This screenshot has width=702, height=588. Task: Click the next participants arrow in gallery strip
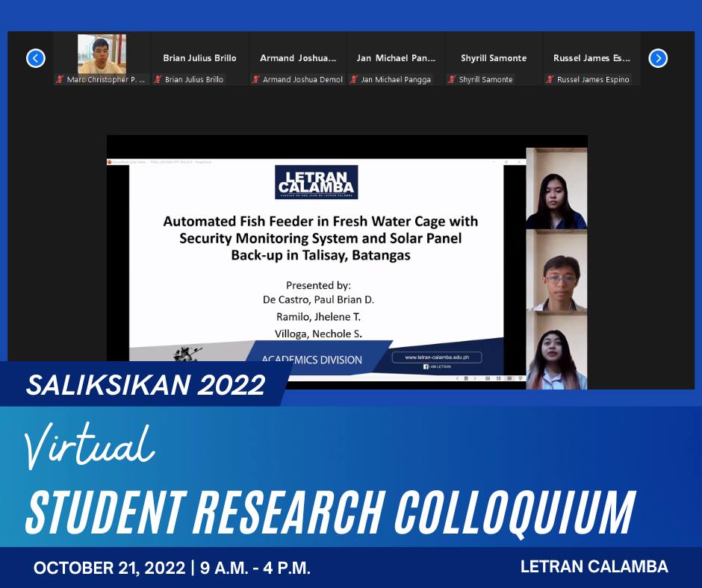point(657,58)
